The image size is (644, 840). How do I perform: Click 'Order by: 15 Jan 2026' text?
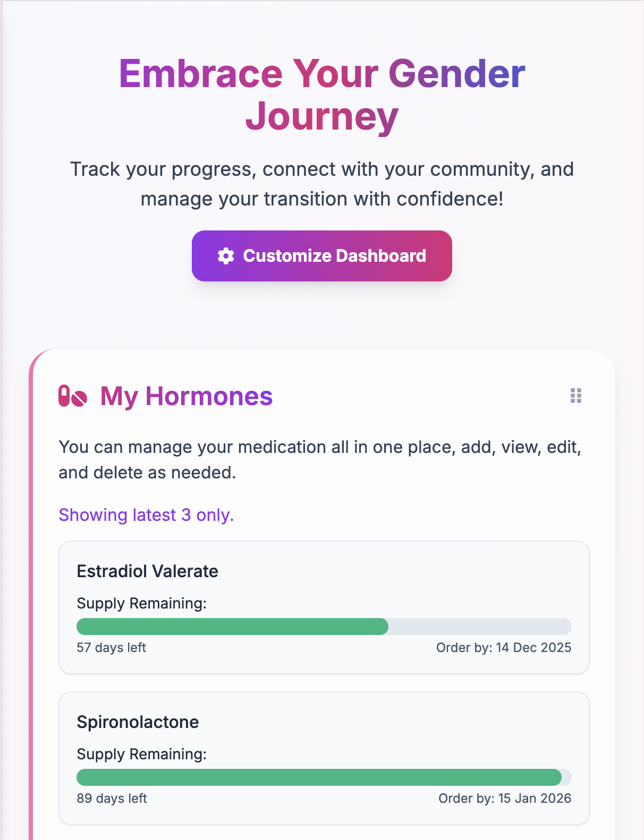pos(505,798)
